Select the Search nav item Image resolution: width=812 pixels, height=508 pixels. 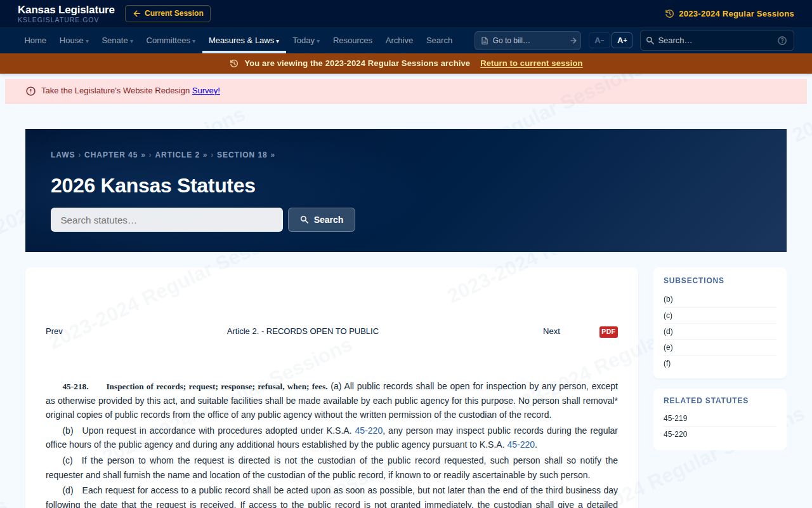click(439, 41)
